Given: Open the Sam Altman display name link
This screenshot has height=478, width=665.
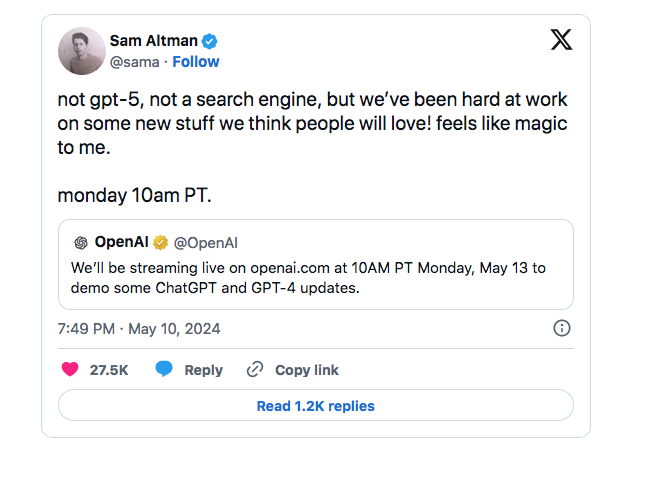Looking at the screenshot, I should 154,41.
